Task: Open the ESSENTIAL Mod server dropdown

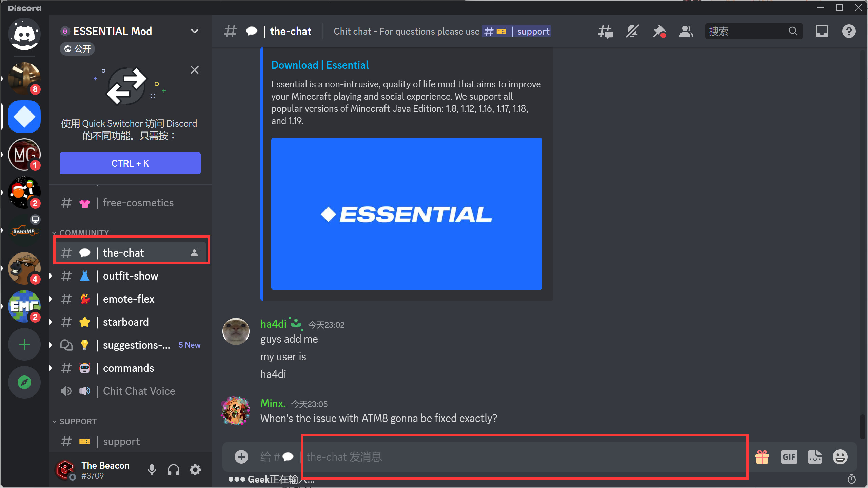Action: point(194,31)
